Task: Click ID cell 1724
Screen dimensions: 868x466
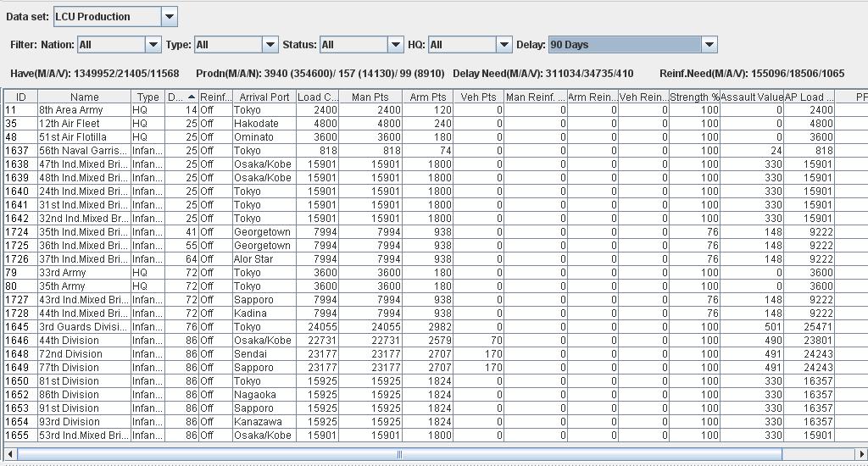Action: click(20, 232)
